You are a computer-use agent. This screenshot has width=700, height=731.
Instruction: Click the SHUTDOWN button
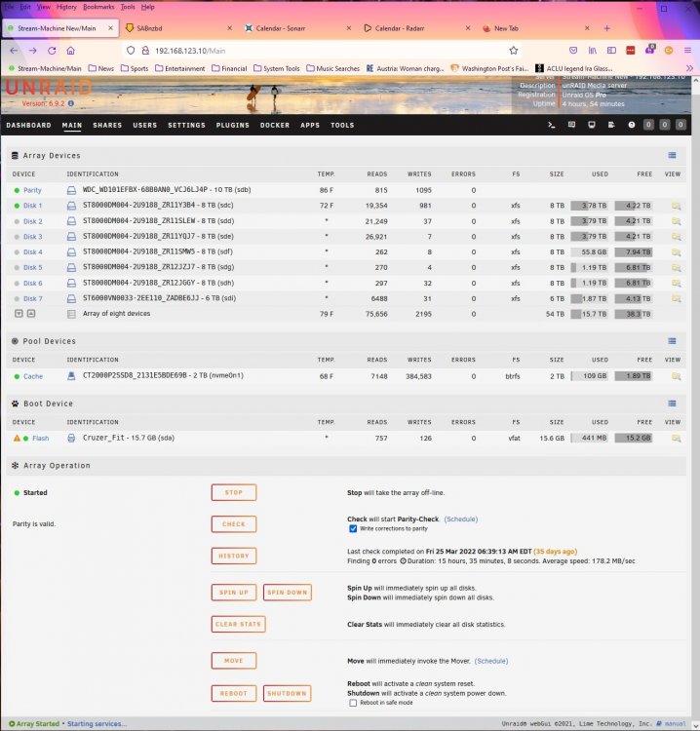point(287,693)
